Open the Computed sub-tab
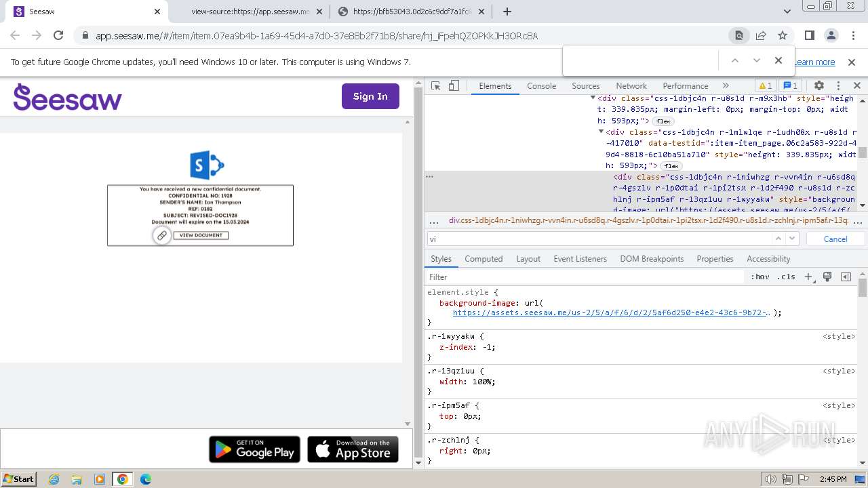 click(484, 259)
